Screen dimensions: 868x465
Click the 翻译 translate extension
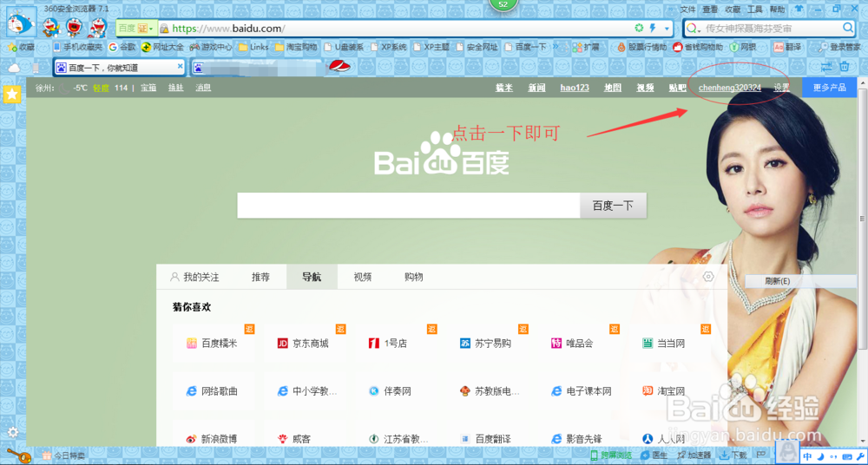(787, 48)
